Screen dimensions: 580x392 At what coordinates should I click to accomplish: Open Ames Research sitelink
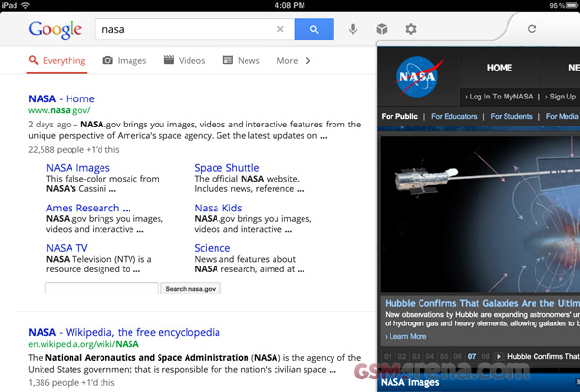point(88,208)
